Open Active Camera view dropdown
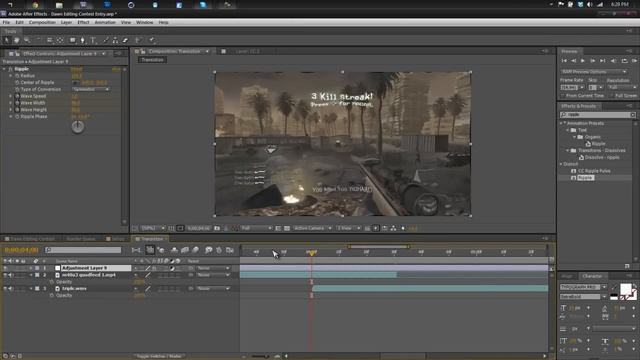The width and height of the screenshot is (640, 360). tap(312, 228)
